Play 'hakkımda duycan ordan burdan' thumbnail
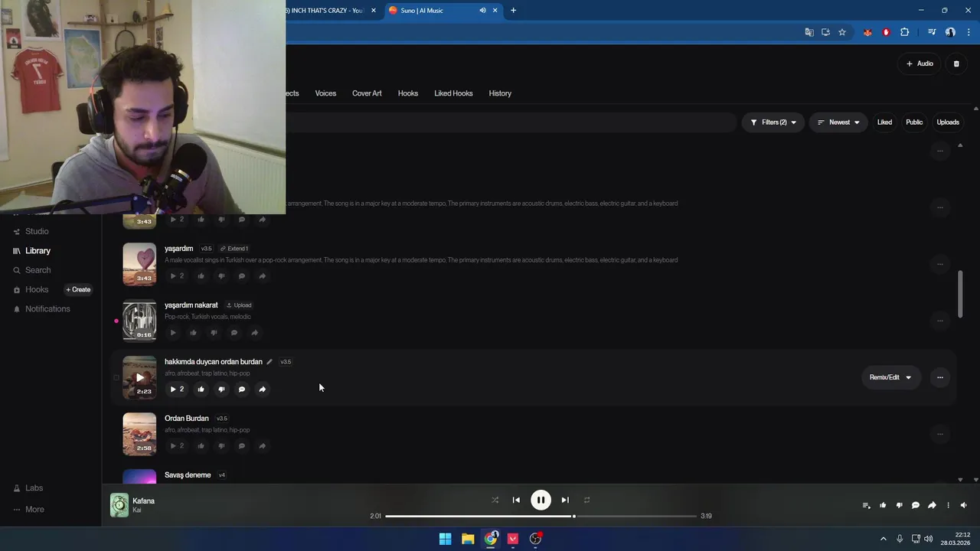Image resolution: width=980 pixels, height=551 pixels. (x=139, y=377)
